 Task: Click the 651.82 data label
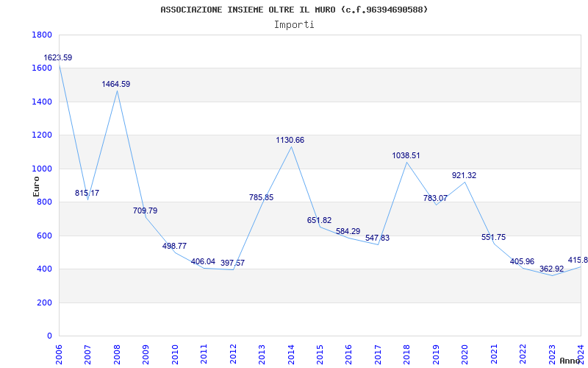tap(320, 220)
